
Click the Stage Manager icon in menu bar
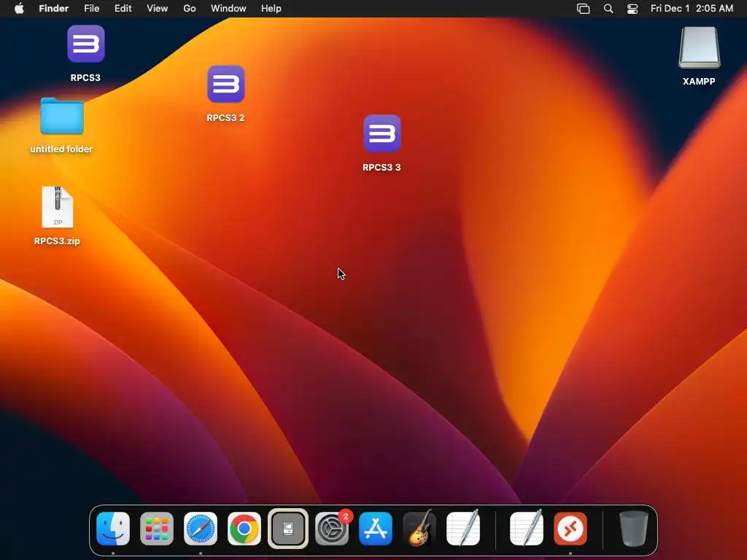click(583, 9)
